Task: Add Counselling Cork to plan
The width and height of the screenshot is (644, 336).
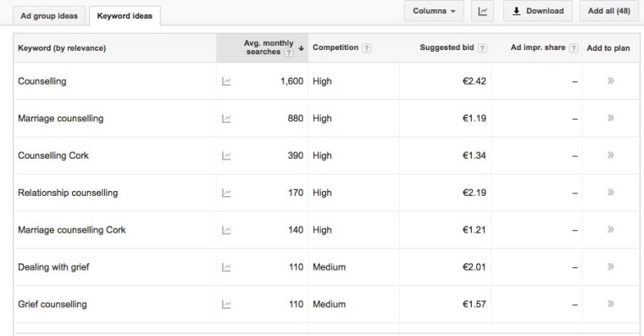Action: pos(611,155)
